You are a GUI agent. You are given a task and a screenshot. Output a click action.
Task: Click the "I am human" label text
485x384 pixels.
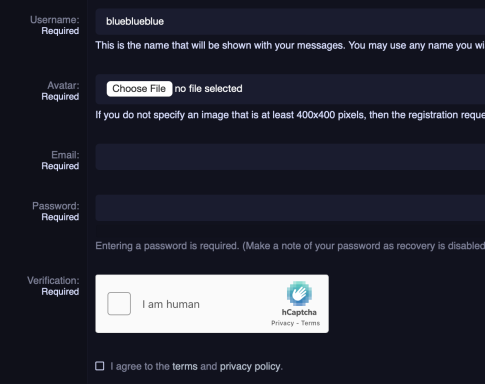click(171, 304)
